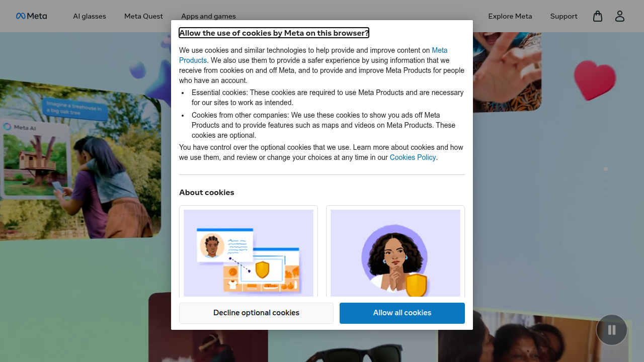This screenshot has height=362, width=644.
Task: Open the Support menu
Action: [564, 16]
